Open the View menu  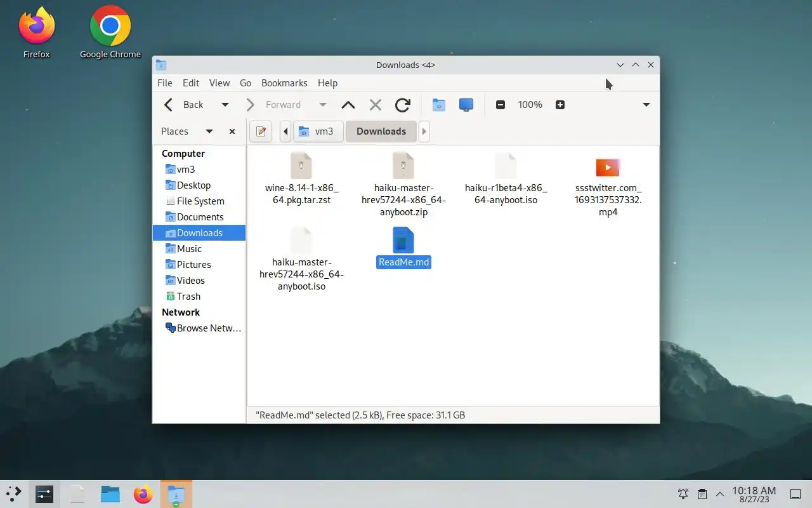pos(219,83)
